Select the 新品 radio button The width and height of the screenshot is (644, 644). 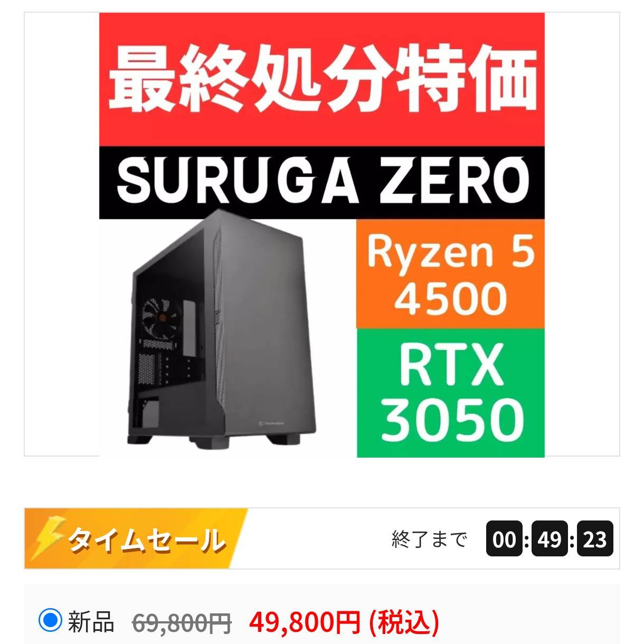(x=50, y=620)
